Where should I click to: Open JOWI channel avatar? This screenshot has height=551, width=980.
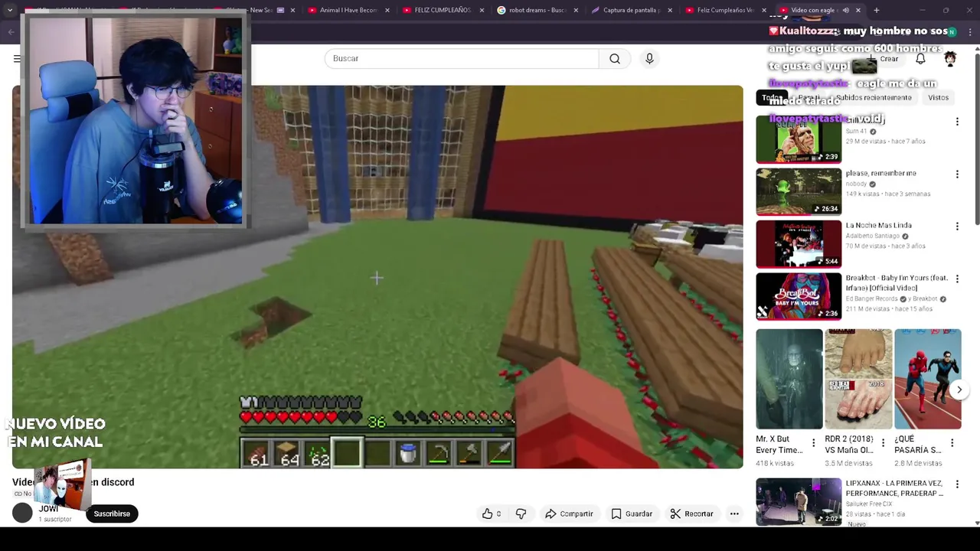click(x=22, y=514)
